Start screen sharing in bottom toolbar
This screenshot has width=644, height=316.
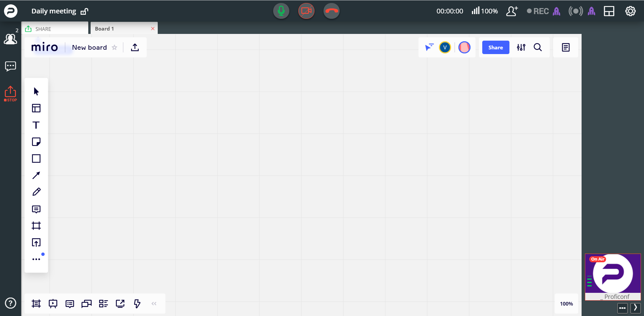point(120,304)
